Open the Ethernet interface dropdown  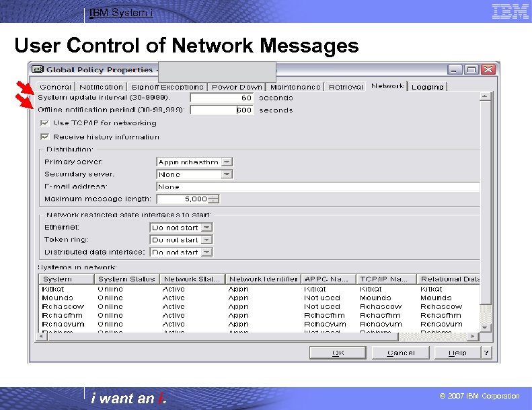pos(206,228)
